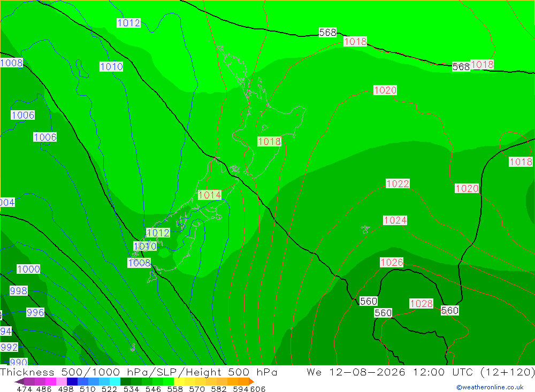535x392 pixels.
Task: Click the 1018 label over North Island
Action: [x=269, y=141]
